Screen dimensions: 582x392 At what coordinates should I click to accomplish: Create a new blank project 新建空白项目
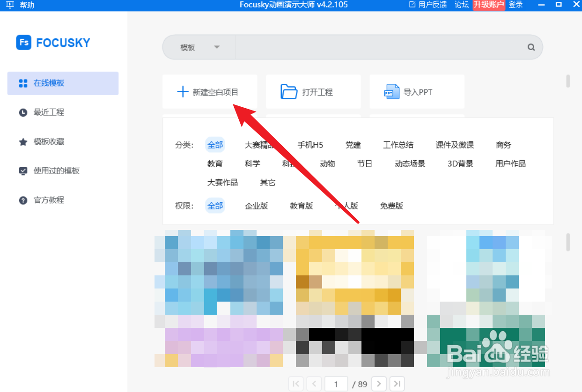(x=210, y=92)
